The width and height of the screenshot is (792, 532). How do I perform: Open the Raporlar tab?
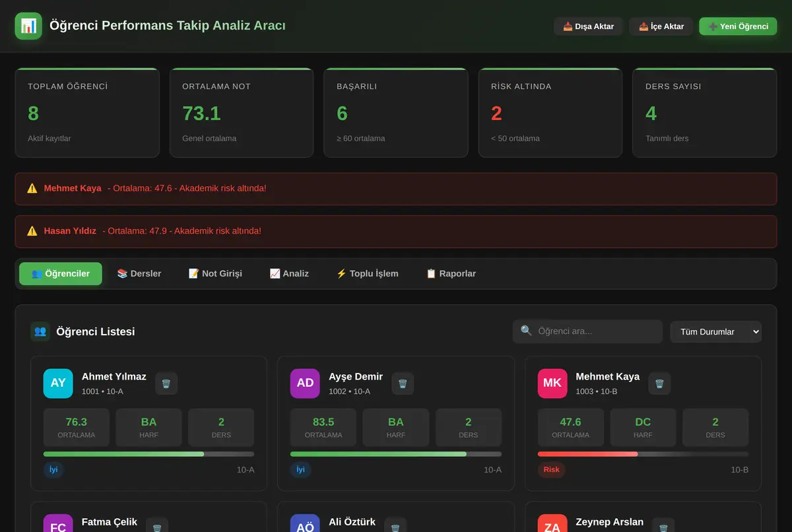(x=451, y=274)
